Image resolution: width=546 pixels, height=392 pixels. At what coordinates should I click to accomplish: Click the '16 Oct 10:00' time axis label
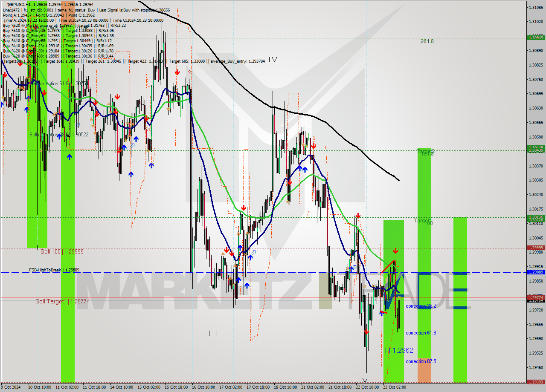coord(203,387)
